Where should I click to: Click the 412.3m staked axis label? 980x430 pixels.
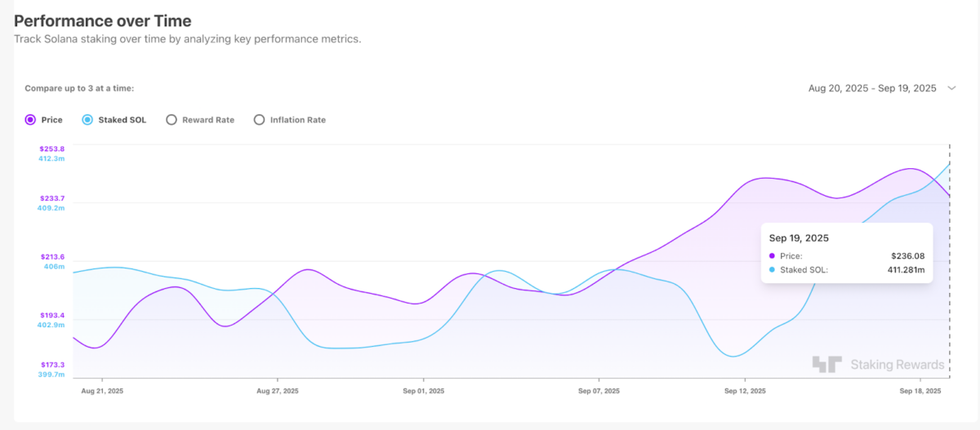[52, 158]
